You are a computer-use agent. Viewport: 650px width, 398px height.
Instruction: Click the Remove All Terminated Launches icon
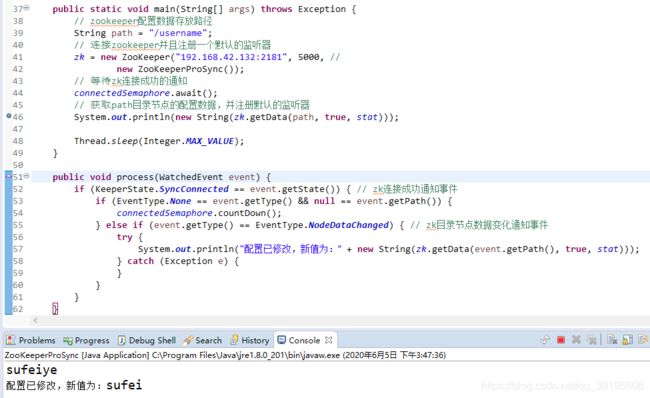coord(592,340)
